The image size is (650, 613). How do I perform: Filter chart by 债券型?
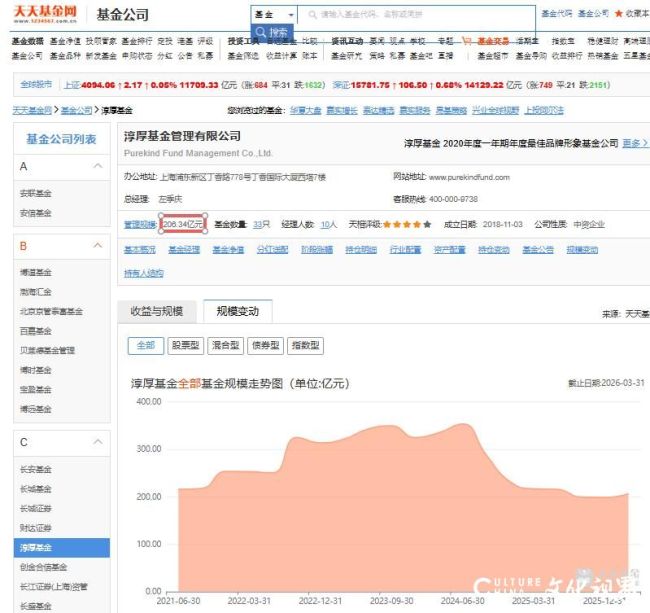[265, 346]
